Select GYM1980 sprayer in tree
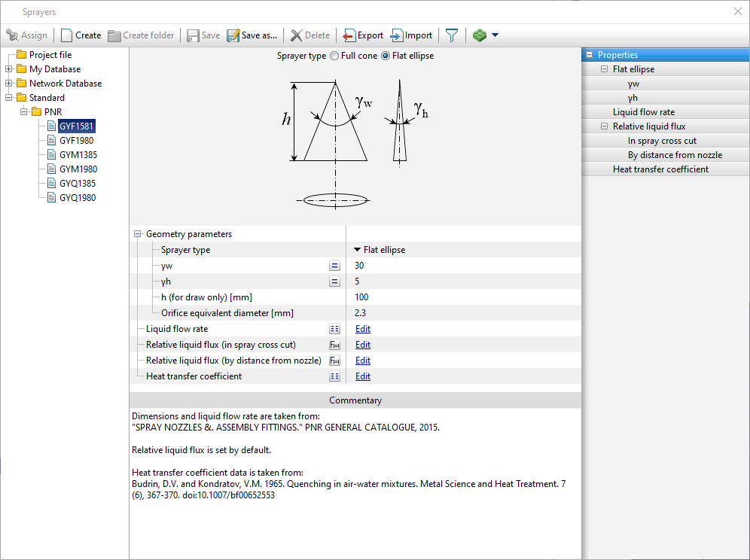 pos(78,169)
